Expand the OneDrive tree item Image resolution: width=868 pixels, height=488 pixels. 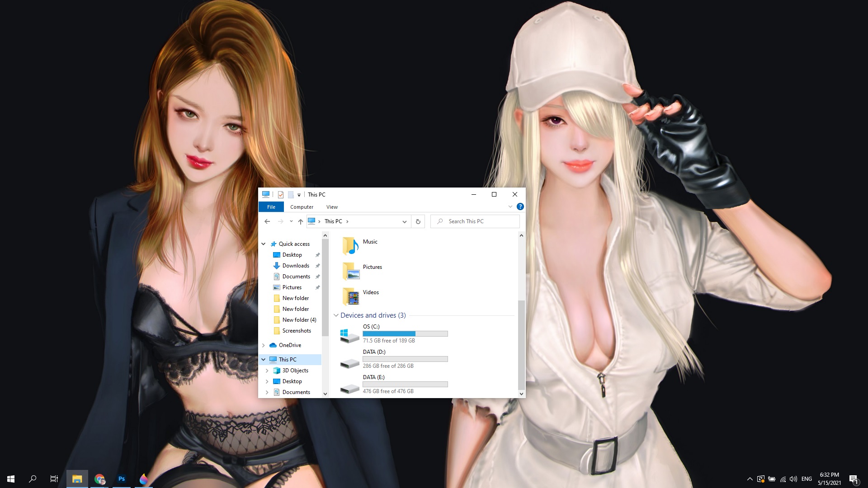pyautogui.click(x=264, y=345)
